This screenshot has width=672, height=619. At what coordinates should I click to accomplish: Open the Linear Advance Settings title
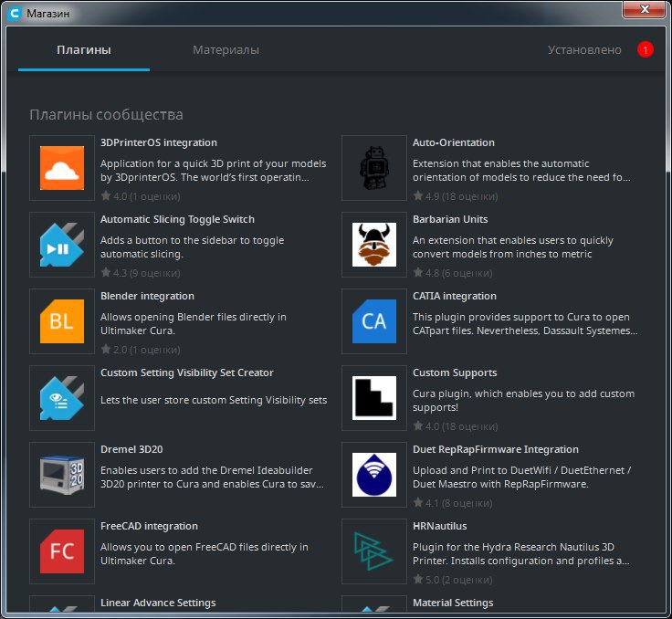coord(158,603)
